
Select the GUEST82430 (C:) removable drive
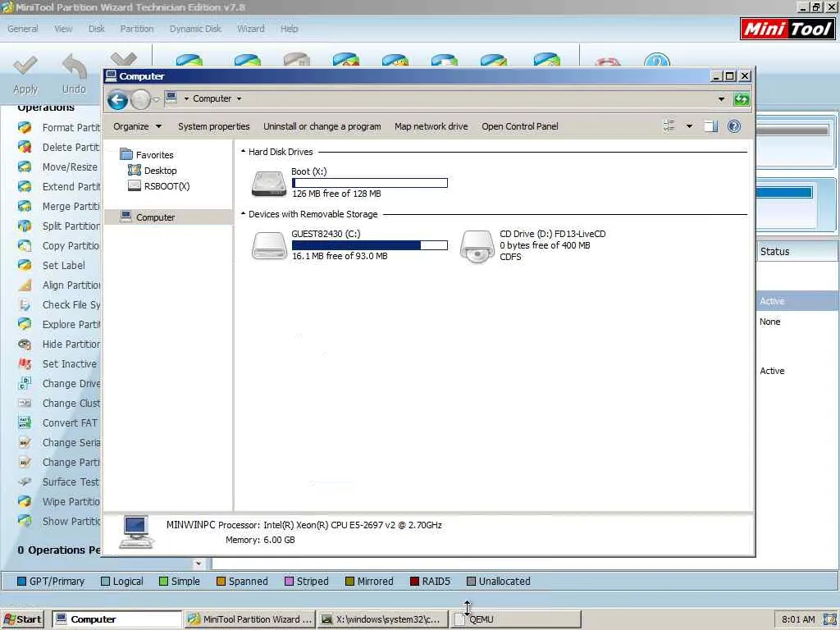[x=349, y=244]
